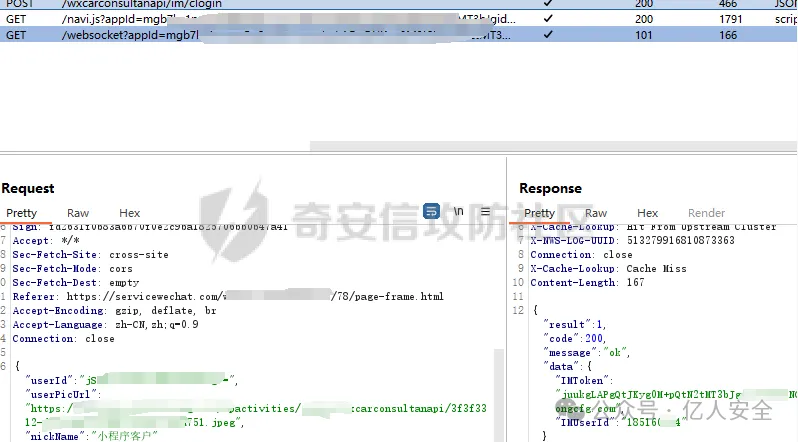Click status code 101 cell
This screenshot has width=798, height=442.
coord(644,35)
